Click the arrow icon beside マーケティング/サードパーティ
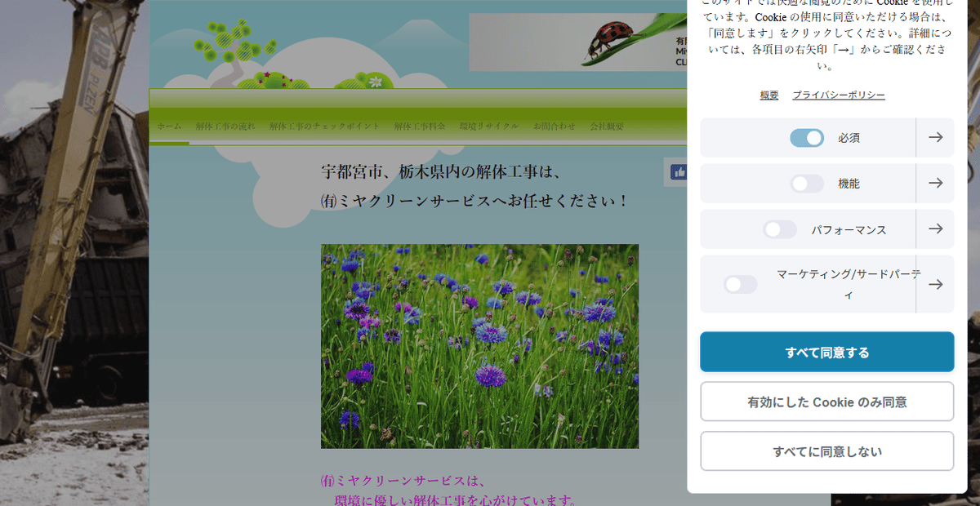 coord(936,284)
